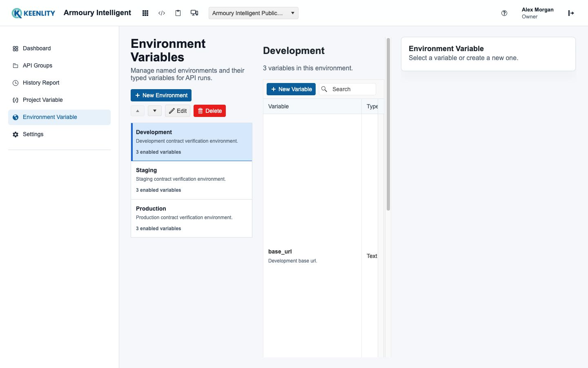Click '3 variables in this environment' text

pyautogui.click(x=308, y=68)
